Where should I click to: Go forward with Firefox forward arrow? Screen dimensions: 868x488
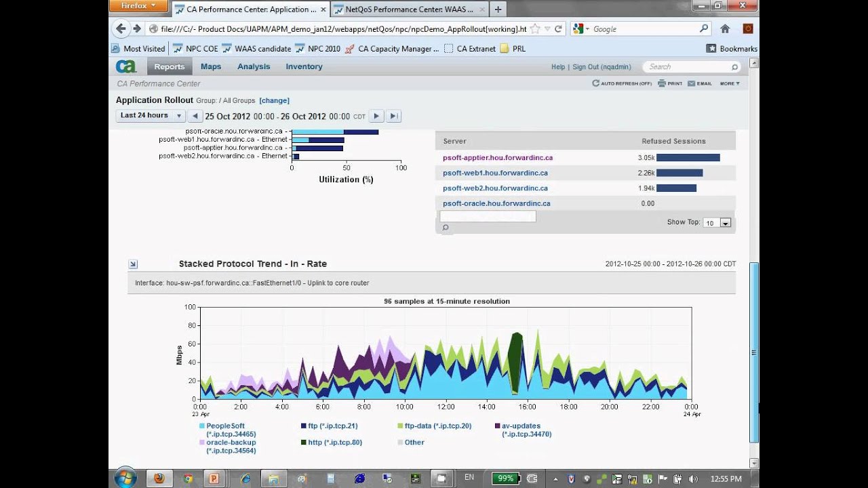136,28
